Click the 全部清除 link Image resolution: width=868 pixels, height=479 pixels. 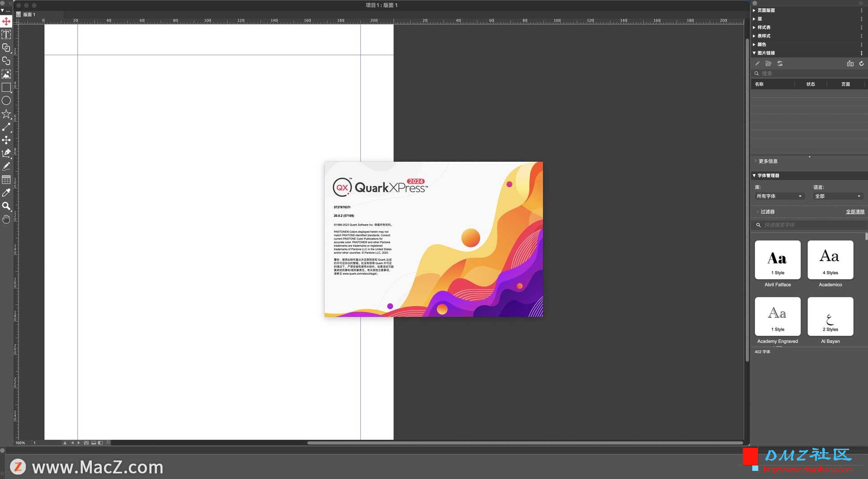pos(855,212)
